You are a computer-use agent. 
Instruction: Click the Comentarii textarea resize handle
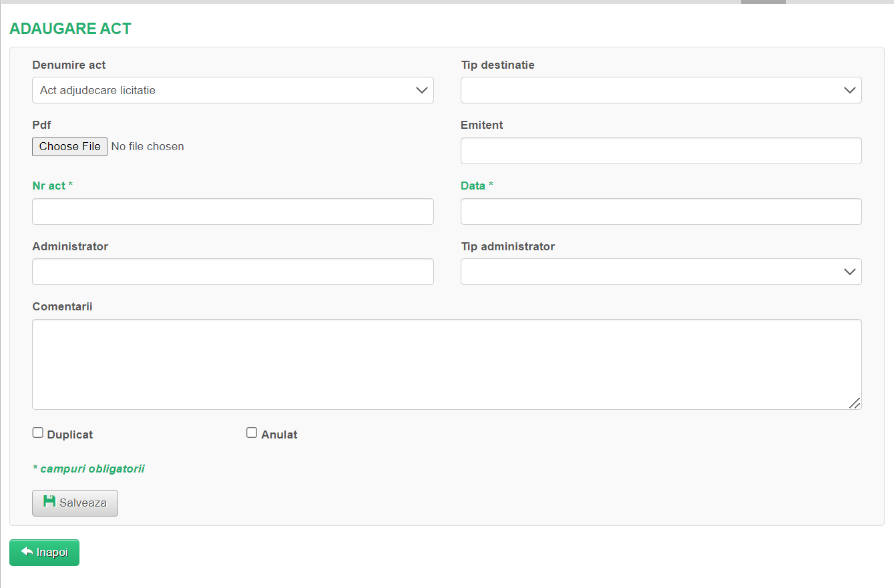pos(855,403)
